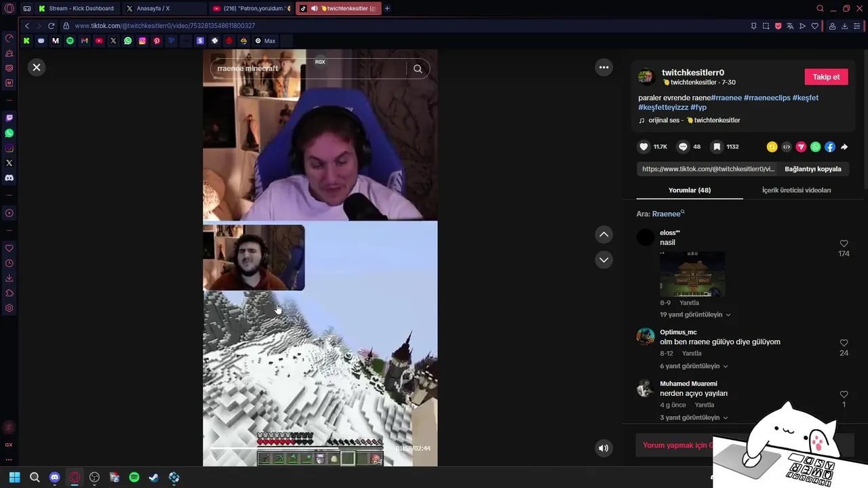Like the Optimus_mc comment
868x488 pixels.
pyautogui.click(x=844, y=343)
